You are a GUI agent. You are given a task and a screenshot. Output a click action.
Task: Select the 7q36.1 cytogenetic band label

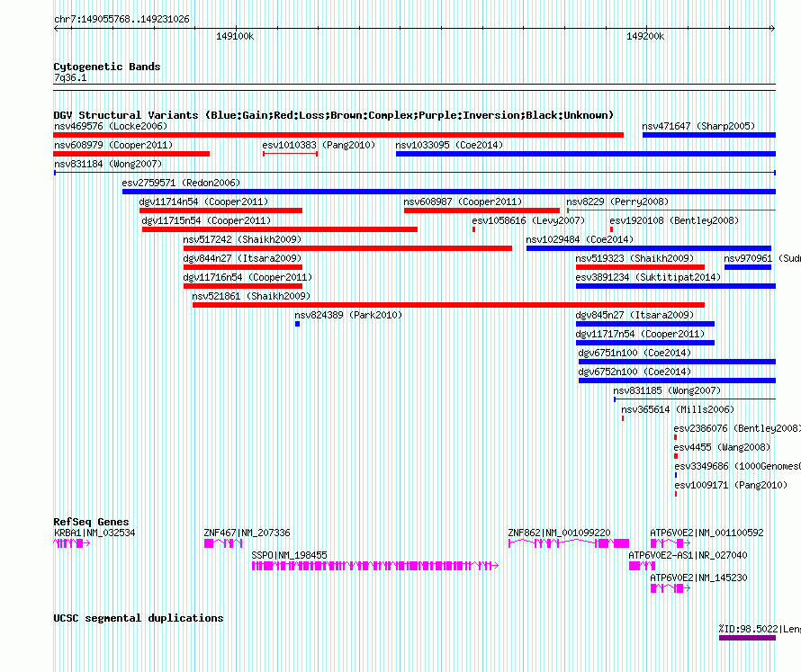coord(70,77)
